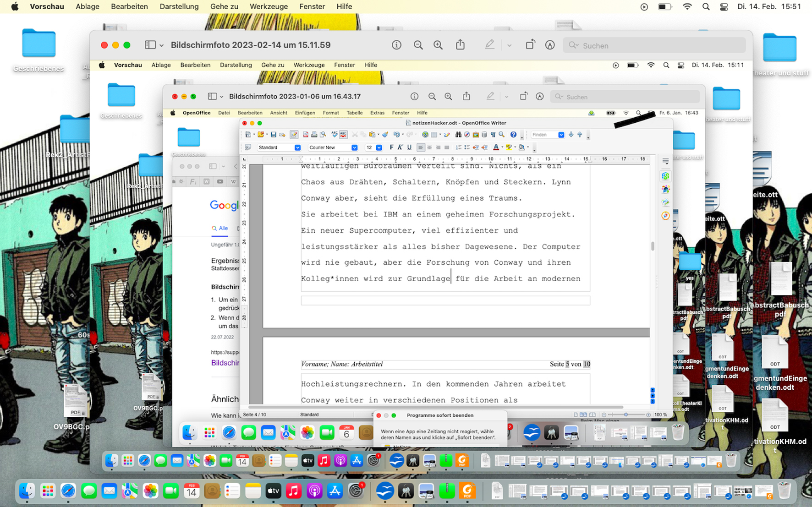
Task: Open Maps from the bottom Dock
Action: (130, 491)
